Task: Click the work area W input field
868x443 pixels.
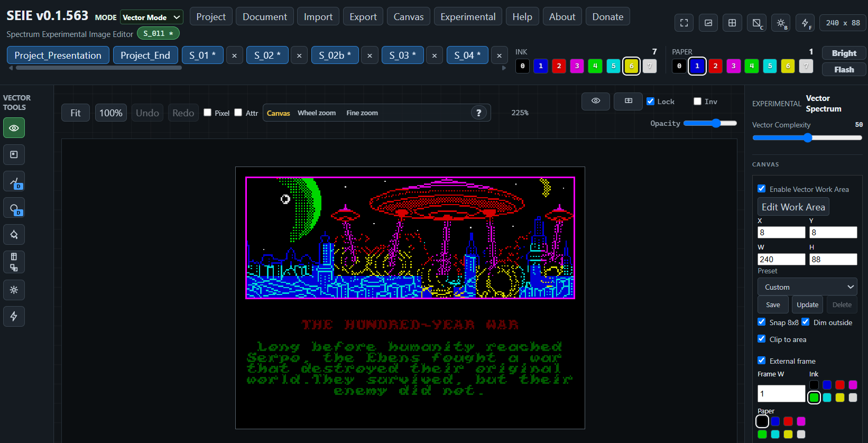Action: (x=781, y=259)
